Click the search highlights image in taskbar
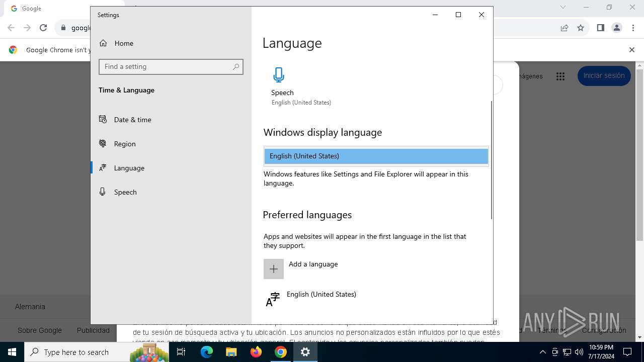644x362 pixels. click(x=149, y=352)
